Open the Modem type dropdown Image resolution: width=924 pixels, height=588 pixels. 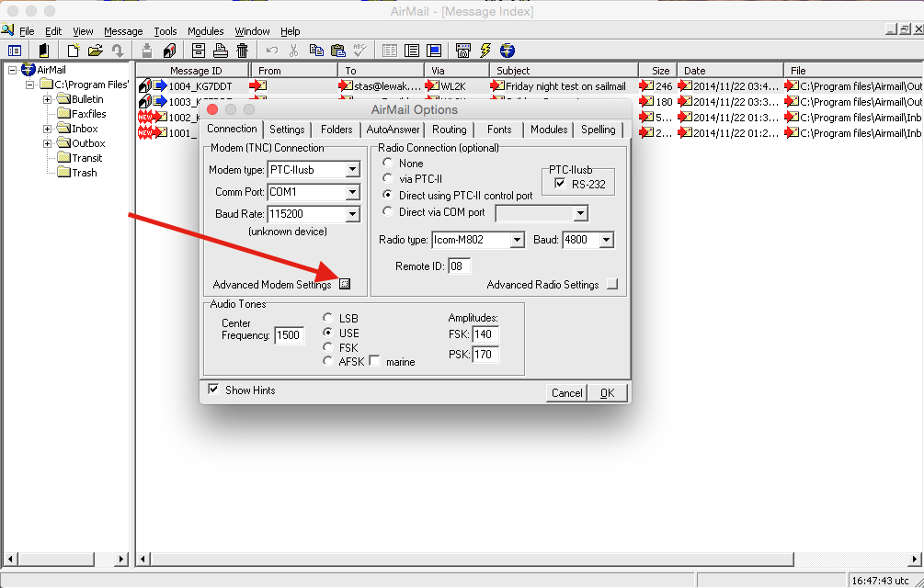[x=352, y=170]
